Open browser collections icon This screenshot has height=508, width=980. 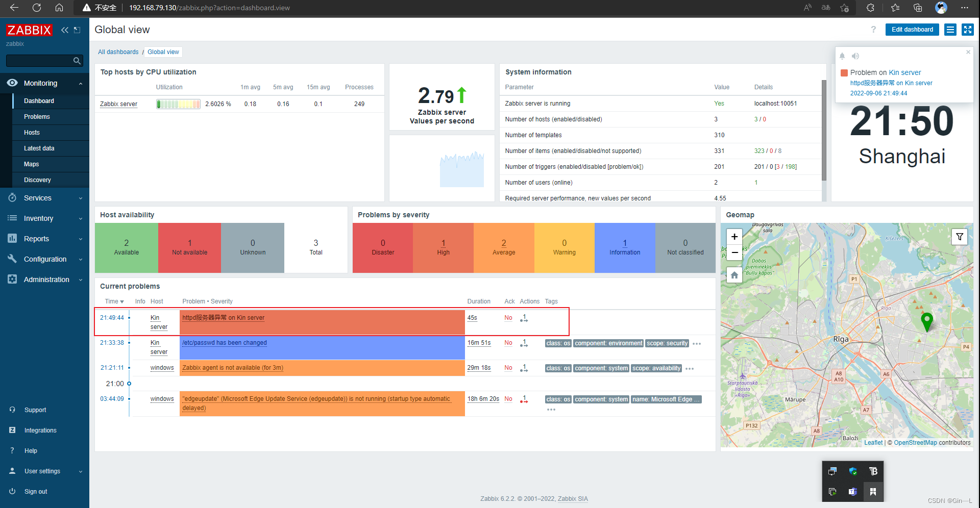tap(918, 8)
